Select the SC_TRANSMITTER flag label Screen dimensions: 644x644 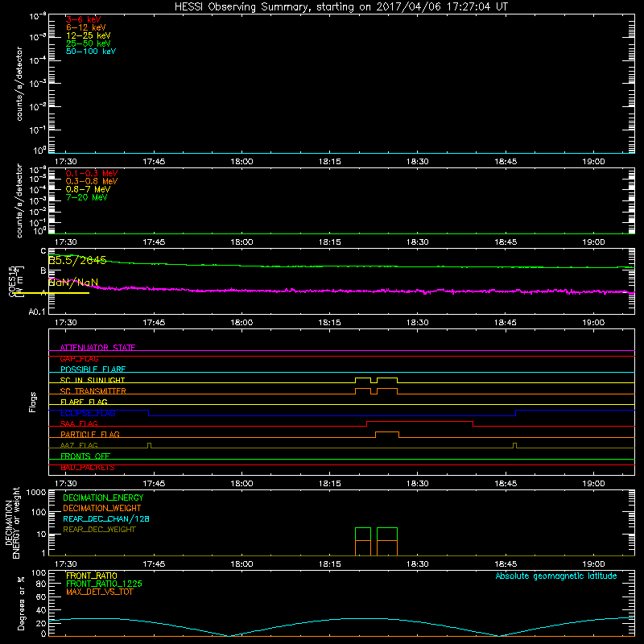click(x=93, y=391)
